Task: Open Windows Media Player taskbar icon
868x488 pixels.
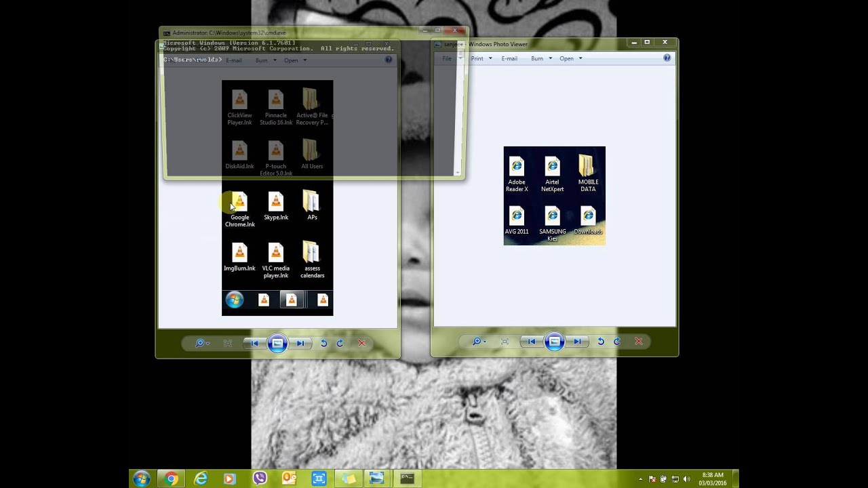Action: tap(229, 479)
